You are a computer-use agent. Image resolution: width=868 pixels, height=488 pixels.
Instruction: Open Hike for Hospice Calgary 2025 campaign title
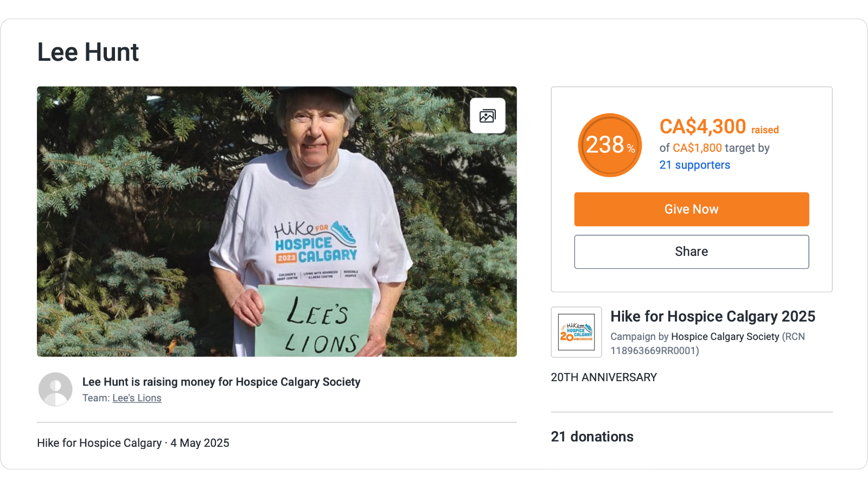[713, 316]
